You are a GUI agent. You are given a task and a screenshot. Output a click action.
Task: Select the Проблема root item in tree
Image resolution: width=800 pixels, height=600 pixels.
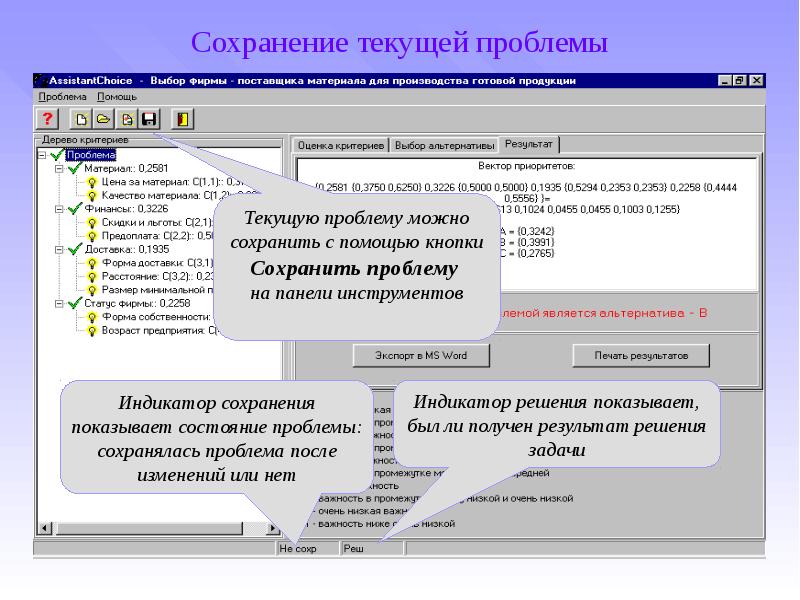[x=91, y=155]
